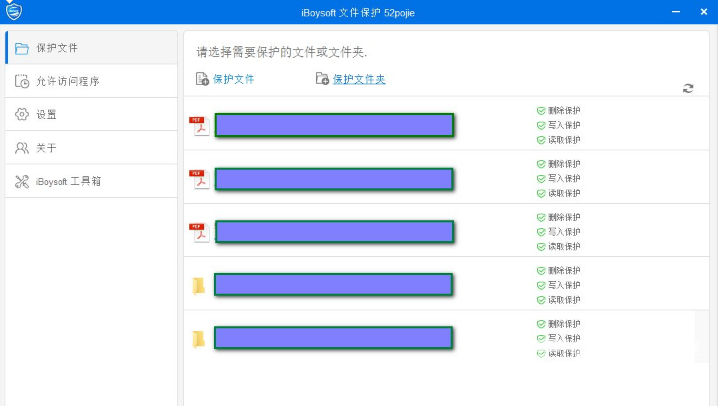Click the 保护文件 add-file button above the list

[x=226, y=79]
